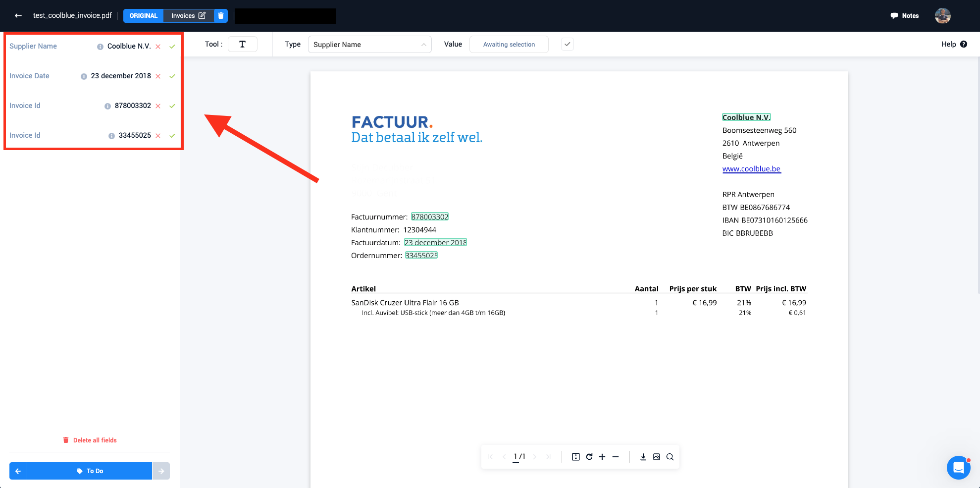Toggle the image view icon
The image size is (980, 488).
click(x=657, y=457)
